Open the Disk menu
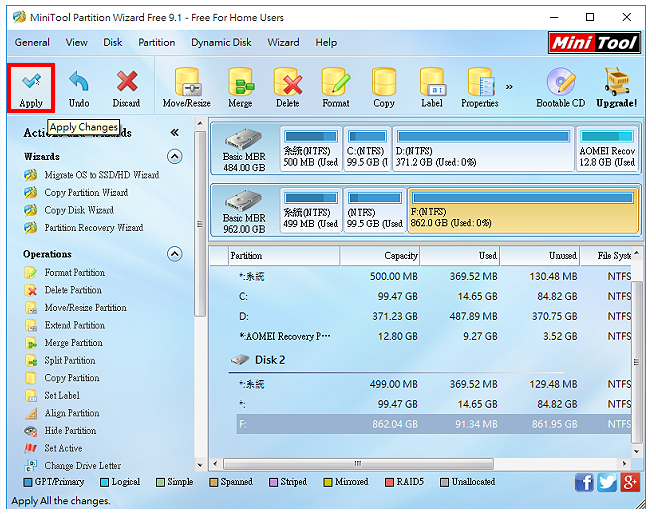 (113, 42)
